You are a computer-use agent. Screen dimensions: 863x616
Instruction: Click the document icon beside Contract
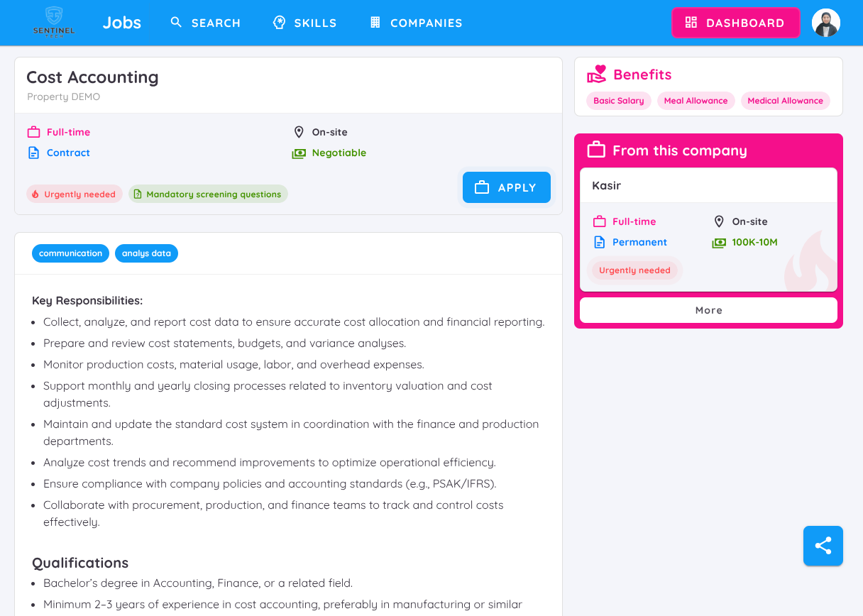click(x=33, y=153)
